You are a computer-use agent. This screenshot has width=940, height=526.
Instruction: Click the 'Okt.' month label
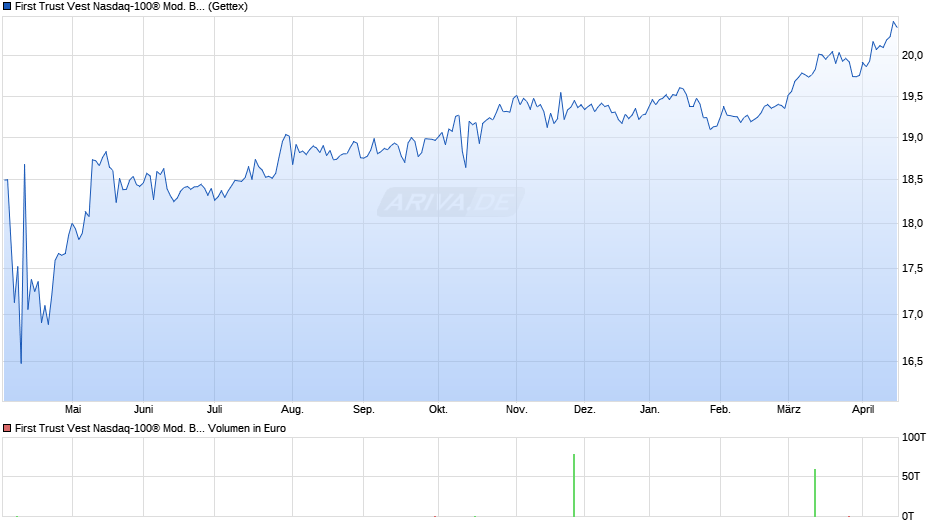[x=438, y=409]
